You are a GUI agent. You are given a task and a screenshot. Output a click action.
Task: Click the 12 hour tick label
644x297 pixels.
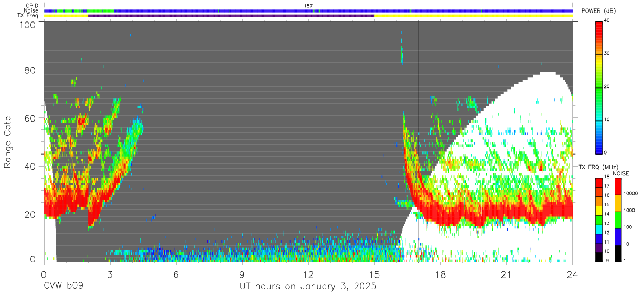coord(308,275)
